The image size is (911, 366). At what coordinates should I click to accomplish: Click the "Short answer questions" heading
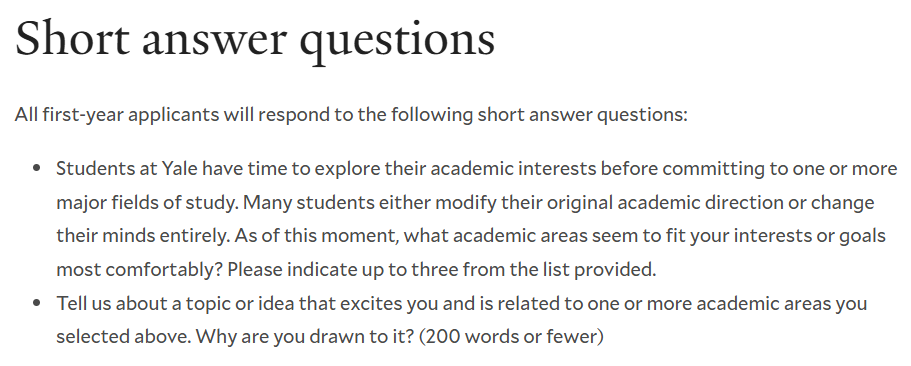tap(255, 40)
